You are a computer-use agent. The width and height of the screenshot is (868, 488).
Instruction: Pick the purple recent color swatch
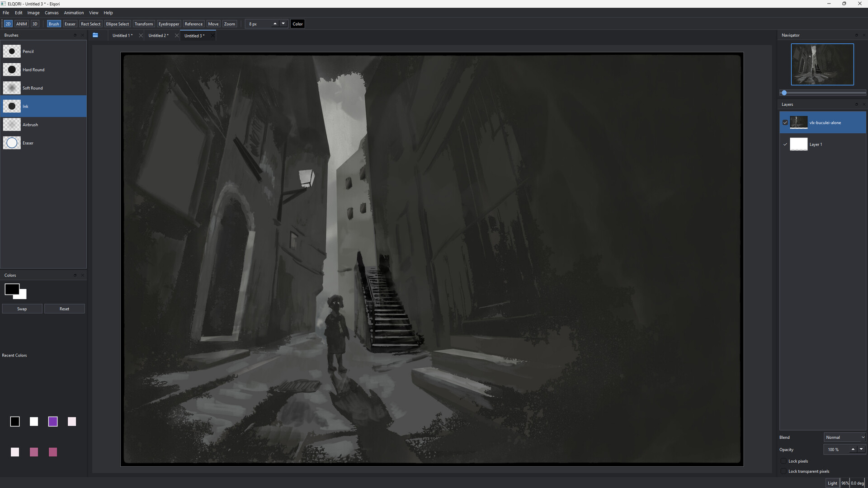[53, 422]
